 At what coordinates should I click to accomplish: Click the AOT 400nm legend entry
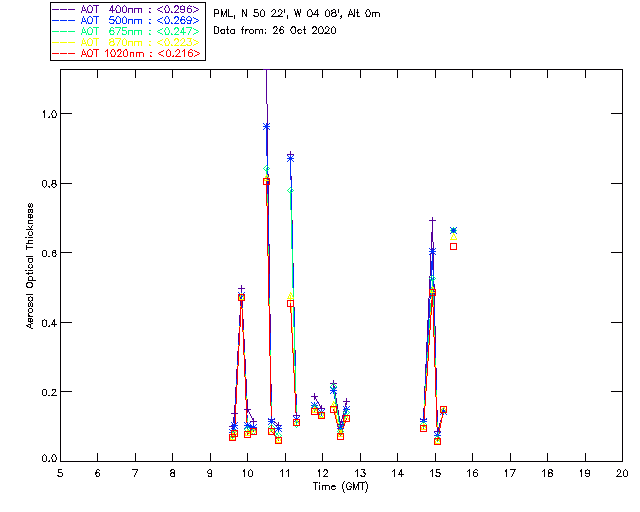(126, 9)
